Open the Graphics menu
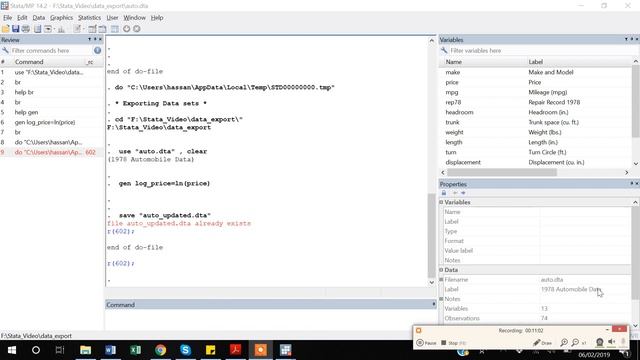Image resolution: width=640 pixels, height=360 pixels. 61,18
